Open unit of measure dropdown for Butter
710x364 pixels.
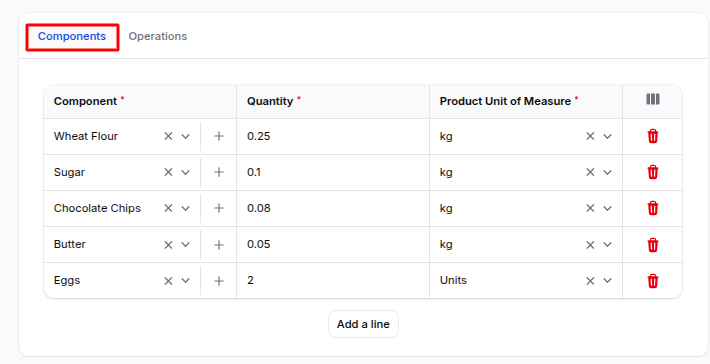[607, 245]
